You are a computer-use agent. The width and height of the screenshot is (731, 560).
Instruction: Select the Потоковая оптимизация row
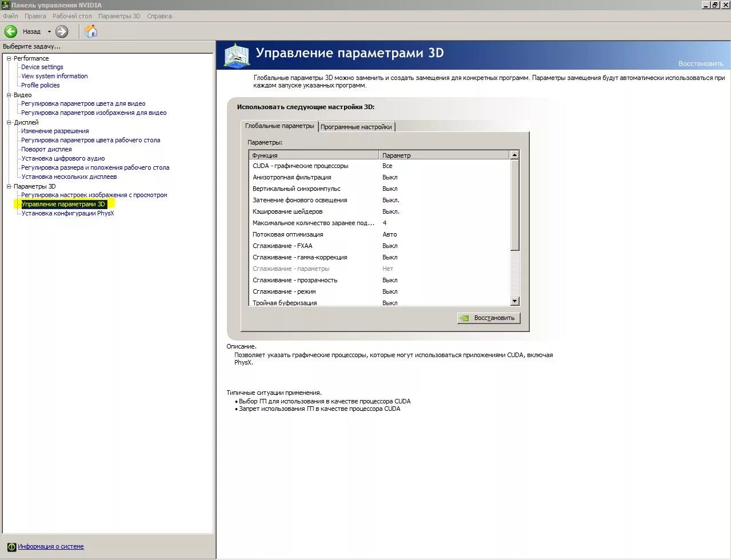coord(380,234)
